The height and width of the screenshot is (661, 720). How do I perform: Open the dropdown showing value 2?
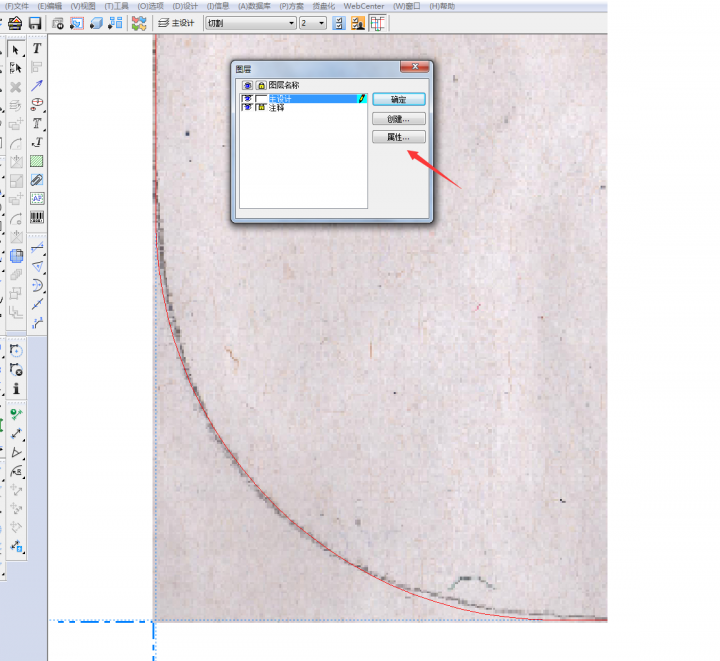click(x=312, y=23)
